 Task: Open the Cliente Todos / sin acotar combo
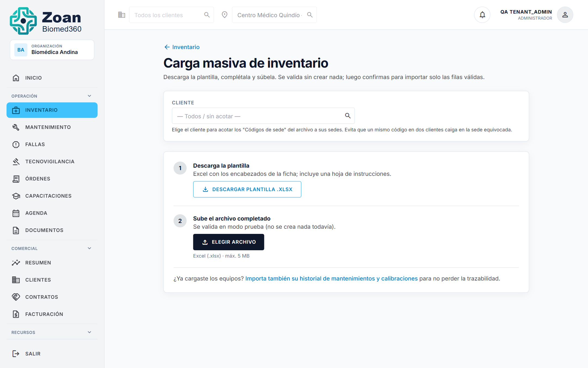coord(263,116)
